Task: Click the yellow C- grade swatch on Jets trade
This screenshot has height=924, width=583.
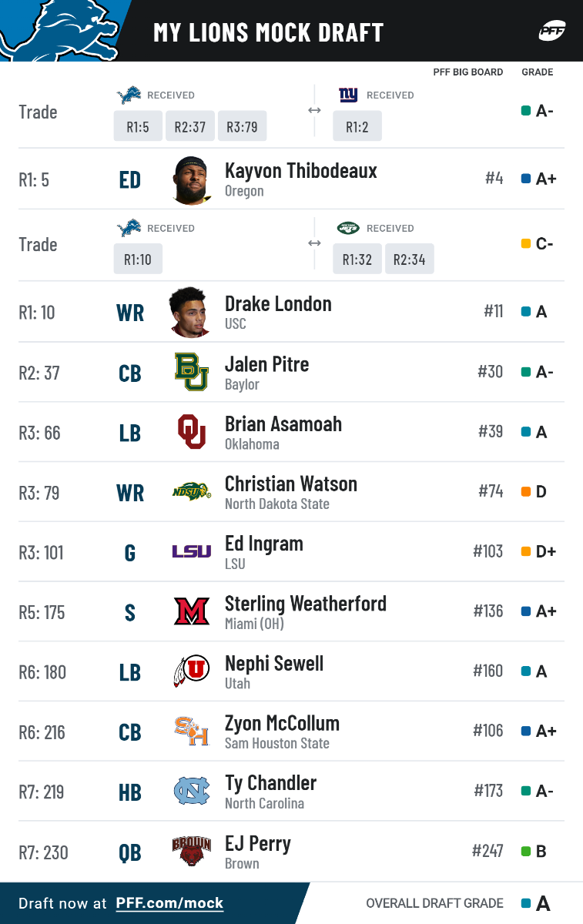Action: (527, 244)
